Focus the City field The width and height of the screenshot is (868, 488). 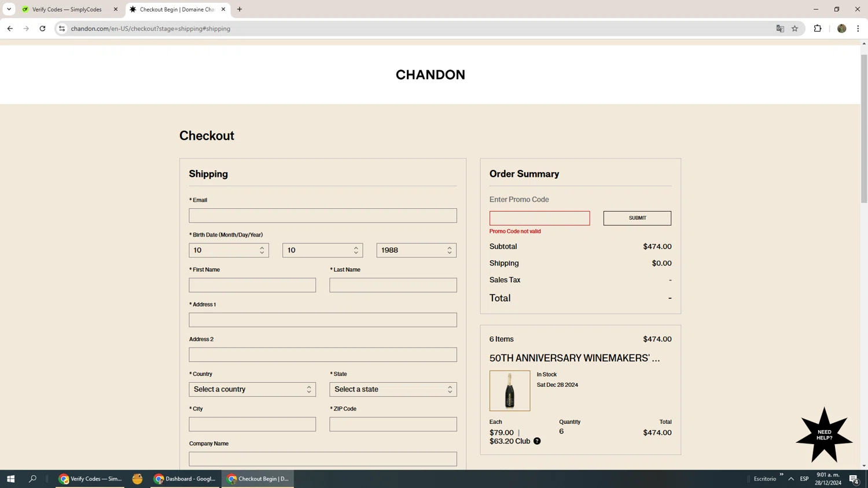(252, 424)
